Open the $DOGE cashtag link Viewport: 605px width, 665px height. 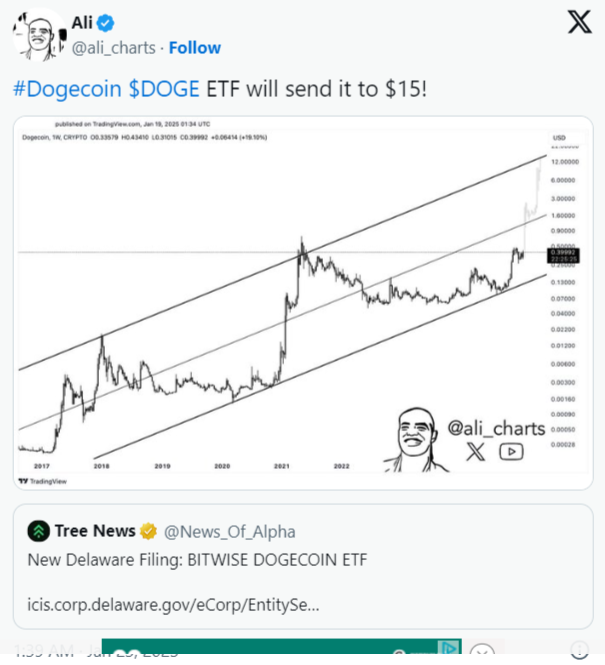tap(165, 88)
